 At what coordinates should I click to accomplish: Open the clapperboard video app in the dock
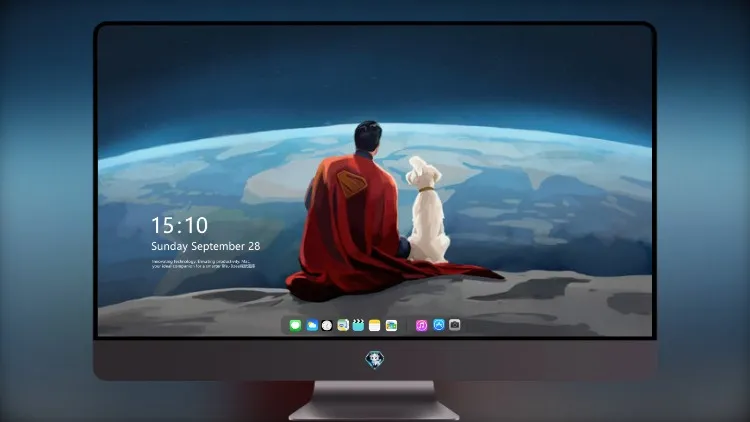[358, 325]
